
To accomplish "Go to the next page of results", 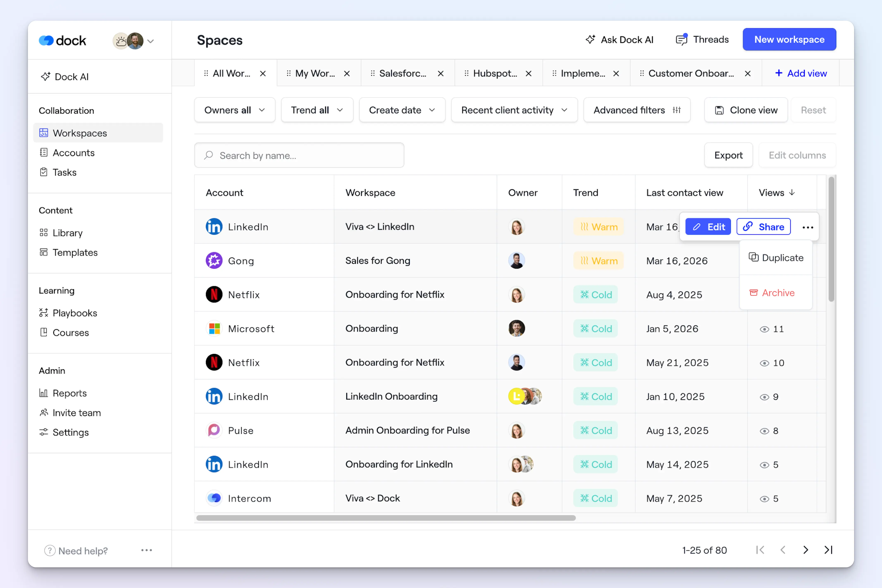I will 806,550.
